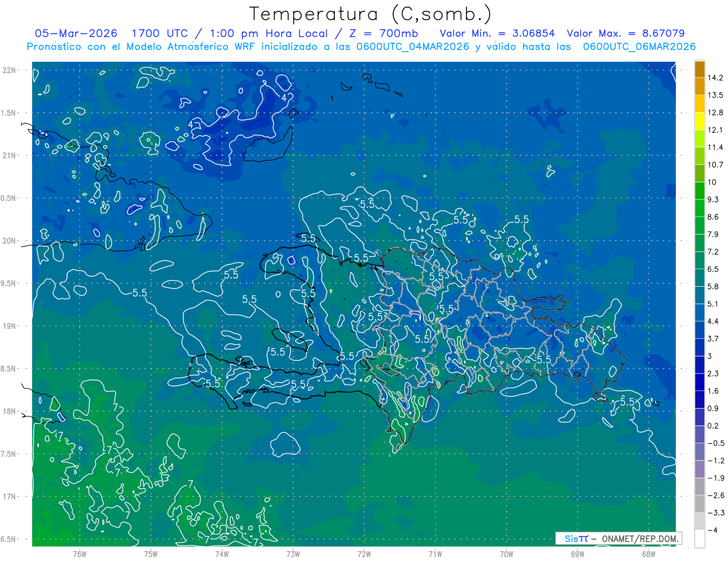Click the '-2.6' colorbar label
Image resolution: width=728 pixels, height=562 pixels.
point(715,495)
